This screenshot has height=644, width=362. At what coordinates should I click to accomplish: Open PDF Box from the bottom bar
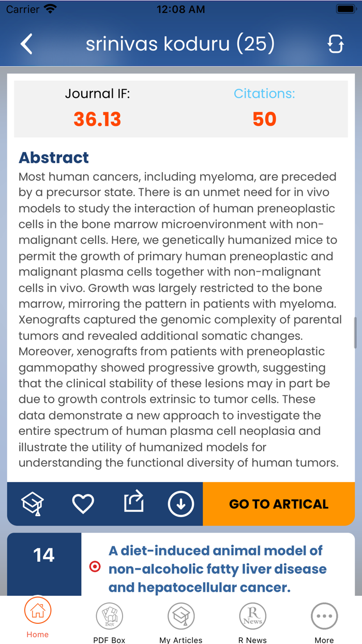point(109,619)
